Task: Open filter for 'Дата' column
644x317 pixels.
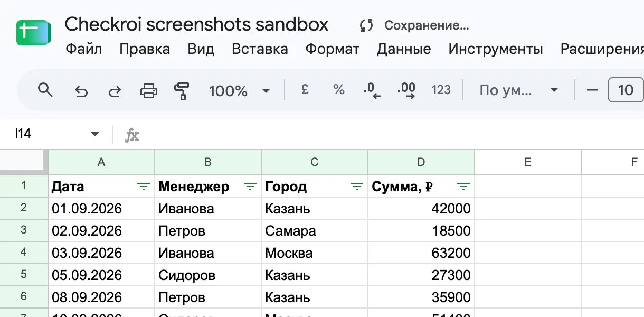Action: [143, 187]
